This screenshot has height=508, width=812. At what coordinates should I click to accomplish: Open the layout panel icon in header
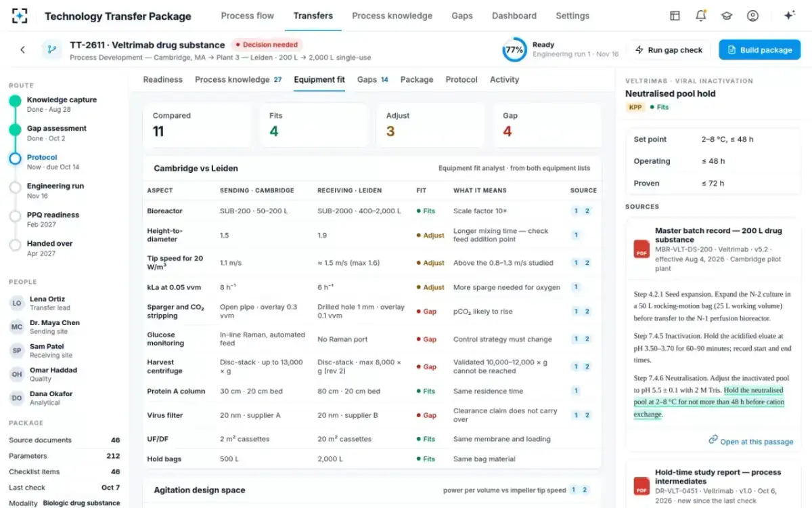(x=675, y=16)
